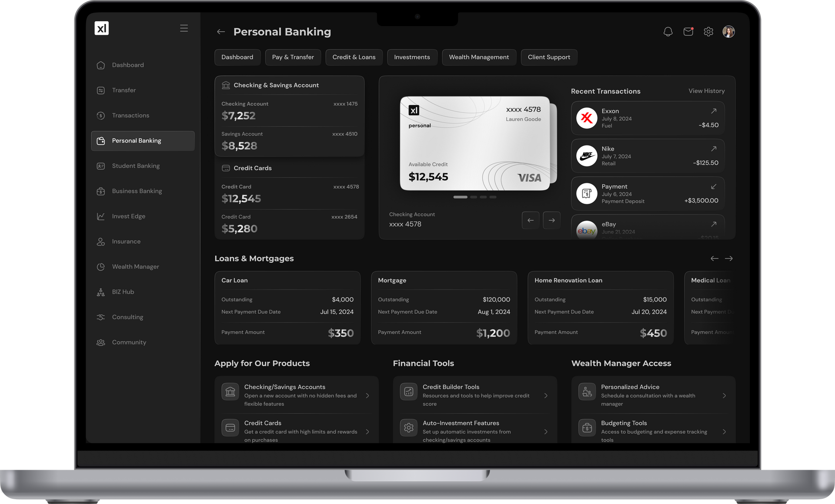The image size is (835, 504).
Task: Open settings gear in header
Action: coord(708,32)
